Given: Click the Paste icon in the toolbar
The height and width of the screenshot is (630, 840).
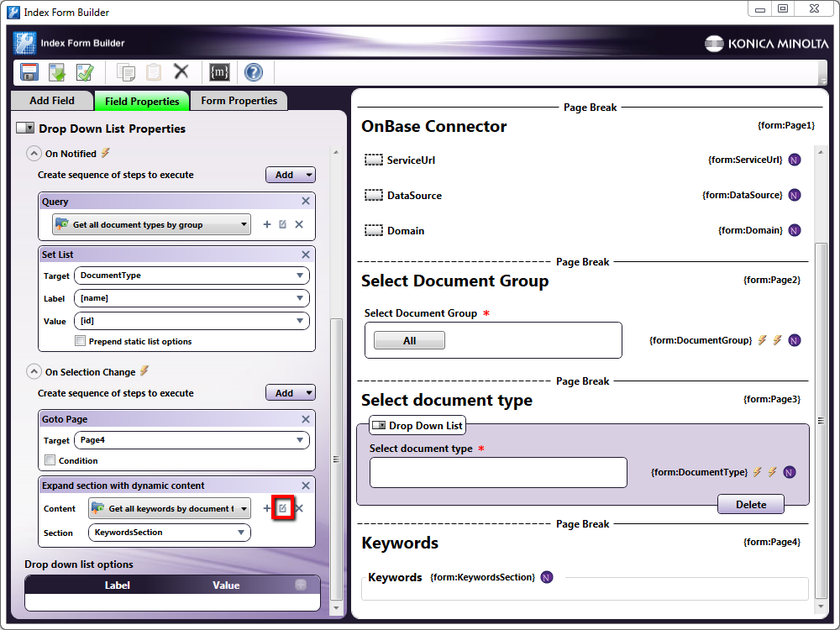Looking at the screenshot, I should point(153,72).
